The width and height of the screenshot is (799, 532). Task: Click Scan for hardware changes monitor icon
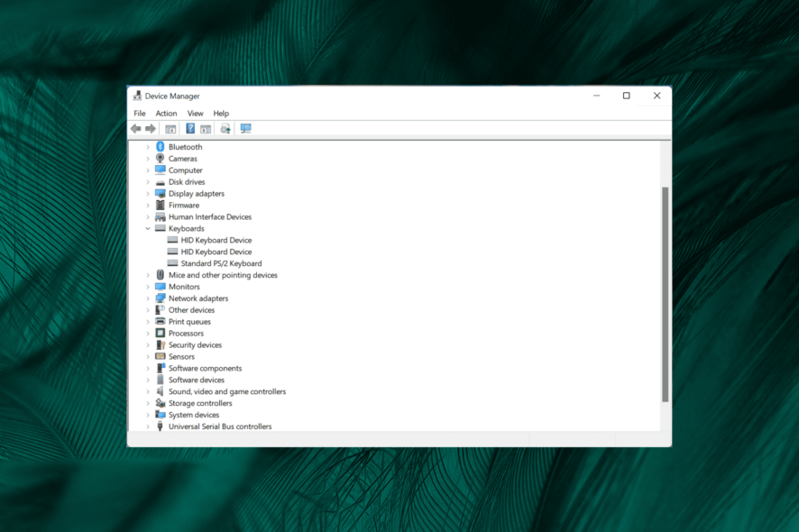(x=245, y=129)
